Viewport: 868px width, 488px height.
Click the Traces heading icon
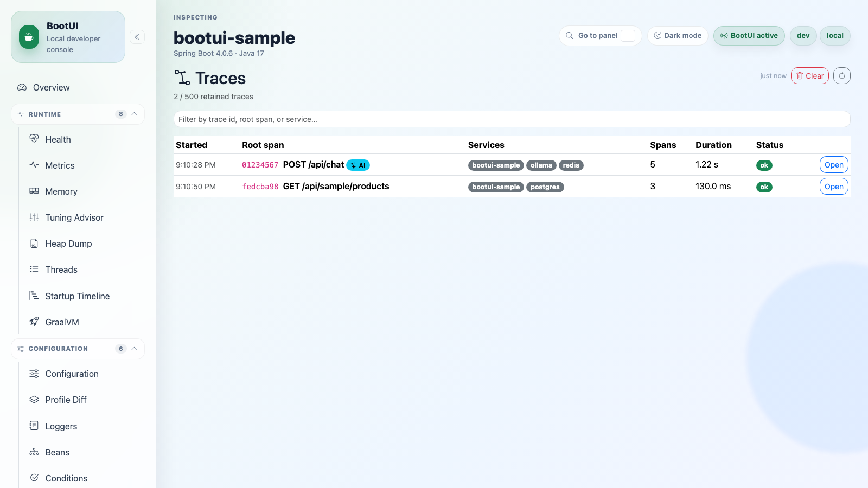pos(182,78)
